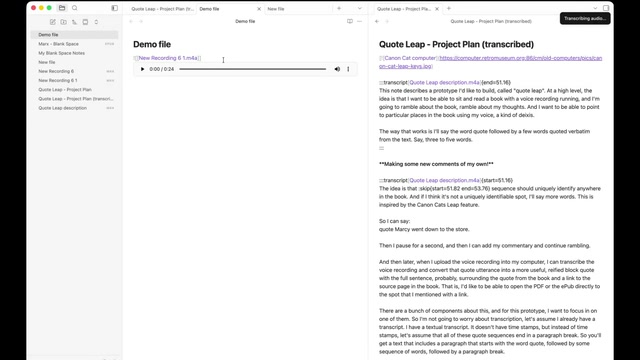Open New file in the sidebar list
Viewport: 640px width, 360px height.
tap(74, 62)
